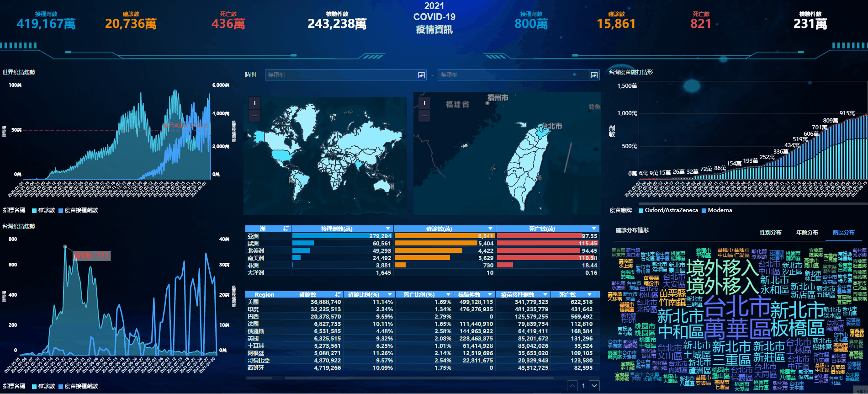This screenshot has height=394, width=868.
Task: Zoom out on the Taiwan map
Action: [x=424, y=116]
